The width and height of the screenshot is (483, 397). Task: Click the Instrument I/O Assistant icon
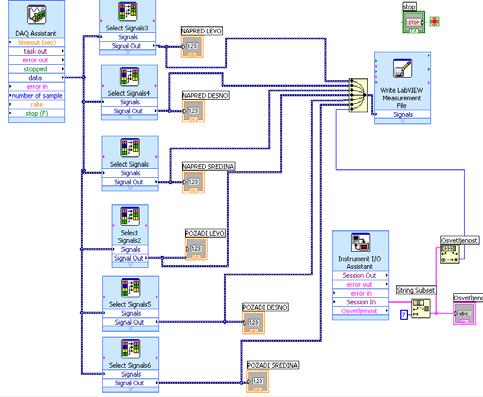[x=360, y=242]
